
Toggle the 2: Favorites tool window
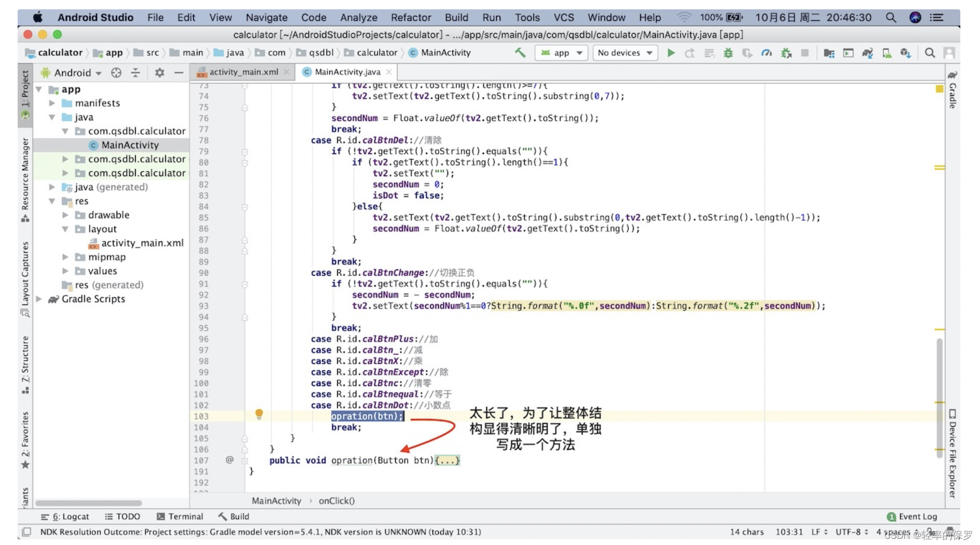[x=25, y=440]
